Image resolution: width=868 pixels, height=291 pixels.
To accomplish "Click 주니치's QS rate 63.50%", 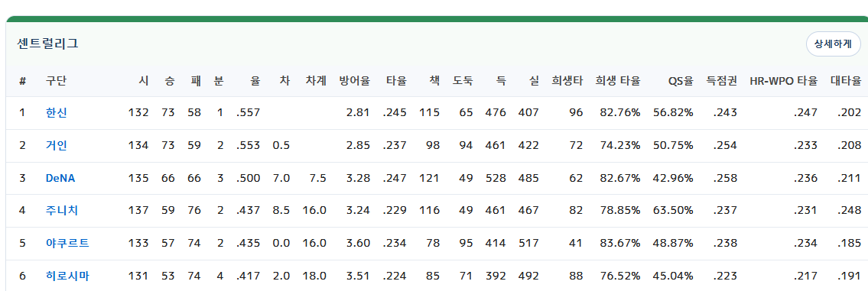I will tap(673, 210).
